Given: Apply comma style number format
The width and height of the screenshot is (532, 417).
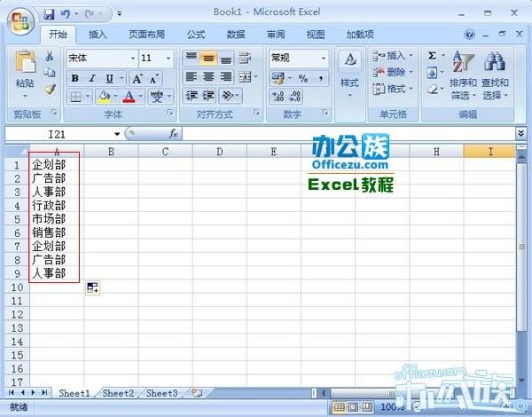Looking at the screenshot, I should tap(321, 78).
